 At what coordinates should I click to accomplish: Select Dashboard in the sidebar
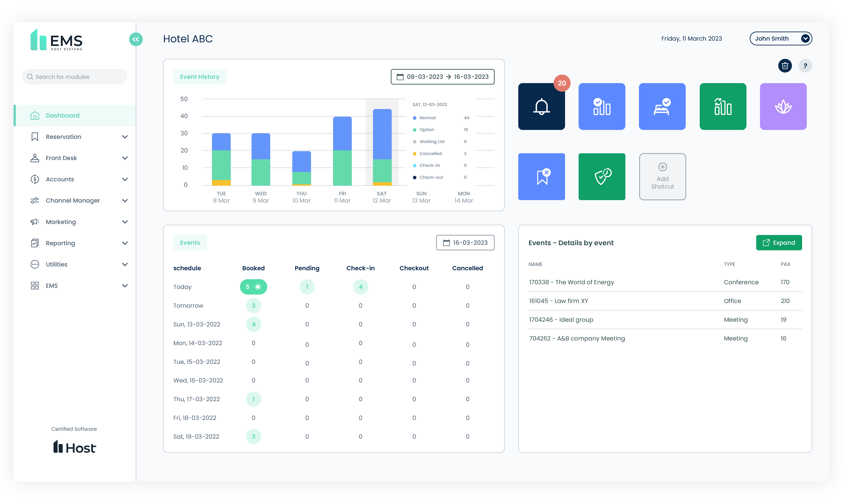tap(63, 116)
